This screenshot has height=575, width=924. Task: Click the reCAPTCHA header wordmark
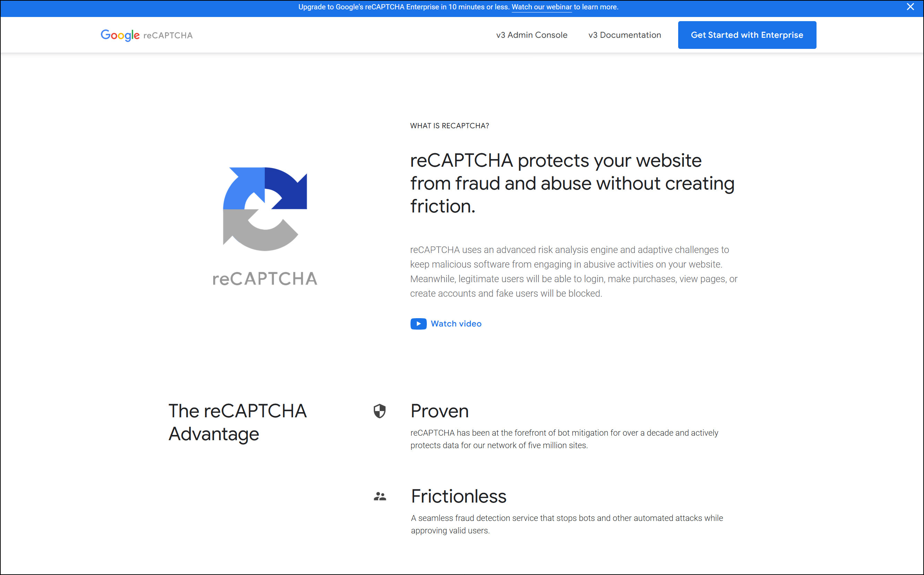click(168, 35)
